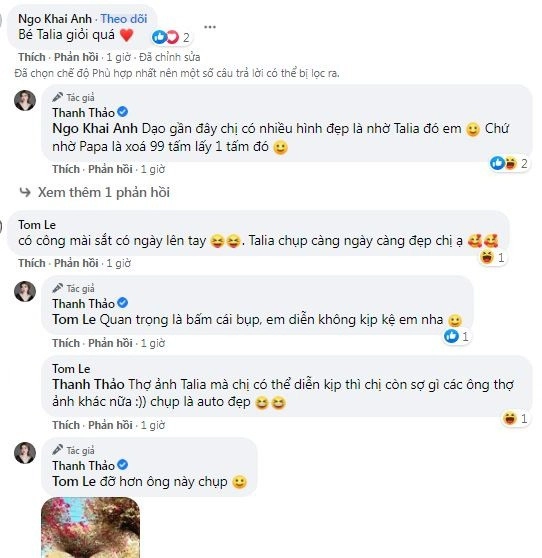
Task: Click 'Phản hồi' under Thanh Thảo's 'Quan trọng' reply
Action: (110, 343)
